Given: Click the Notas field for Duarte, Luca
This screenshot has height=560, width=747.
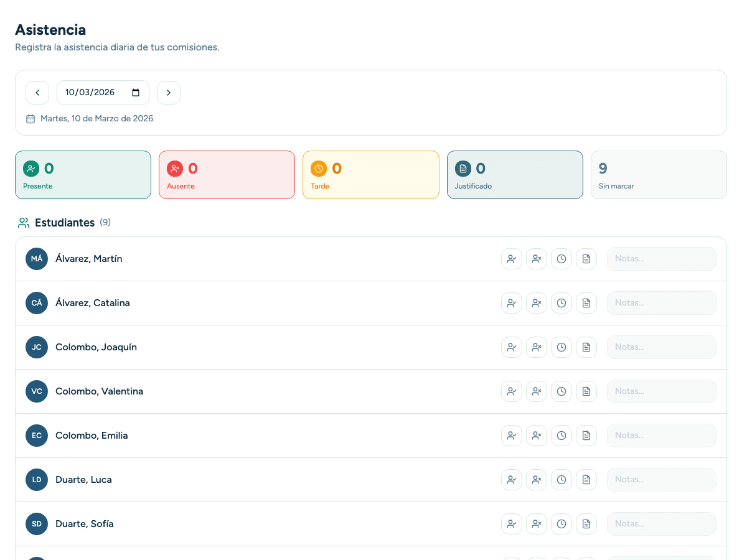Looking at the screenshot, I should pyautogui.click(x=662, y=480).
